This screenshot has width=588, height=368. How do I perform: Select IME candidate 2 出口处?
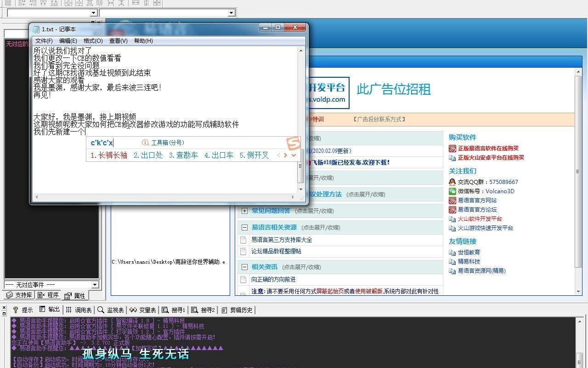point(148,155)
